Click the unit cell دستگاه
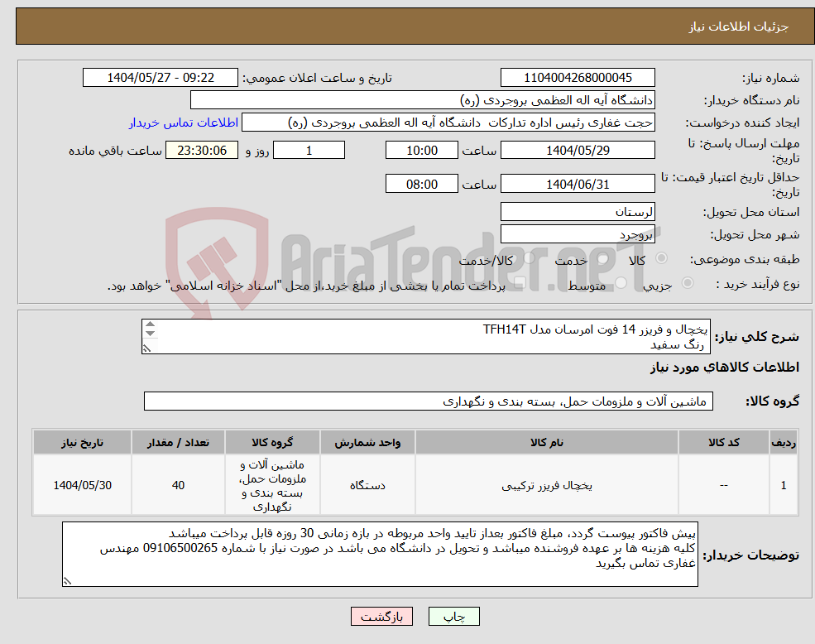Viewport: 815px width, 644px height. click(x=367, y=485)
